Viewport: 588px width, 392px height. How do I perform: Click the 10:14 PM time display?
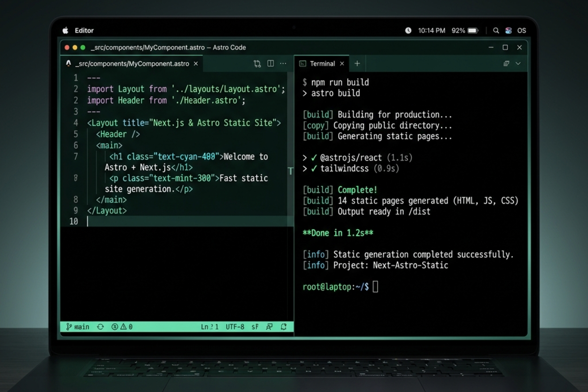432,30
